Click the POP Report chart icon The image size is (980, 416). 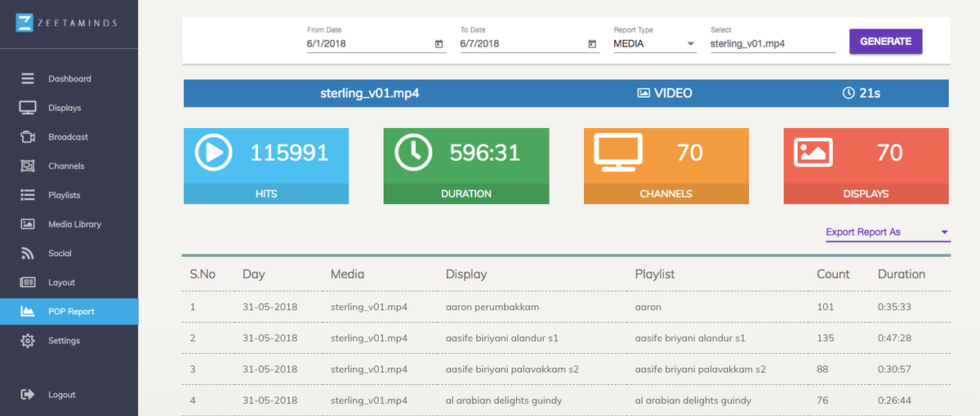point(28,312)
